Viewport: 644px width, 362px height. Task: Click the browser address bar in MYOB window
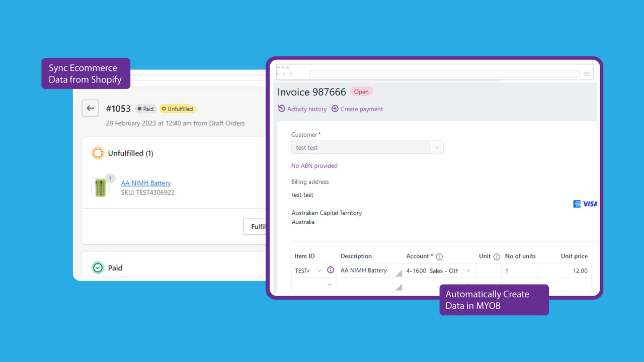[x=444, y=74]
